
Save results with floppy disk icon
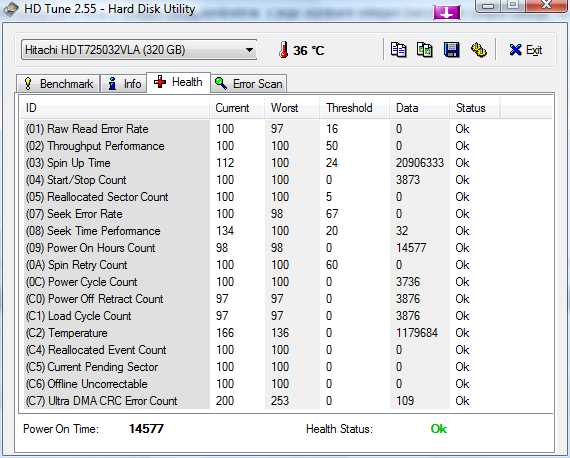tap(451, 50)
